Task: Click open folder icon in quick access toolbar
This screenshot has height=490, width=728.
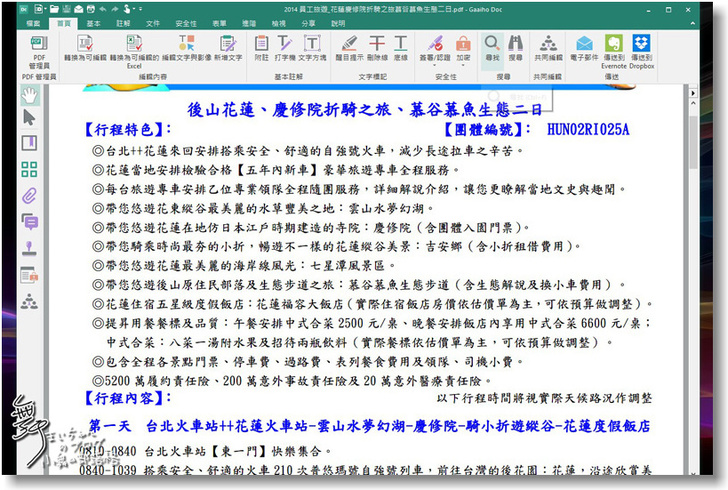Action: [x=54, y=9]
